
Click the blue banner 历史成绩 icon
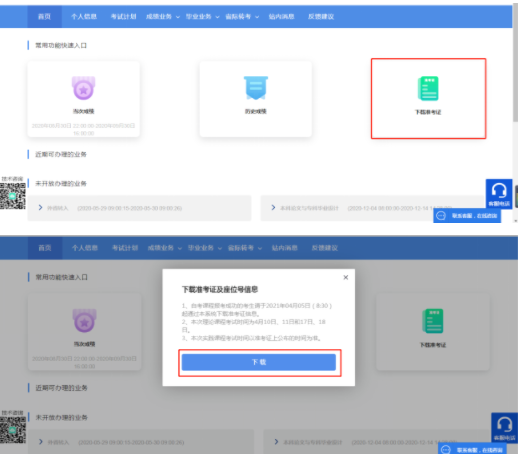point(256,88)
